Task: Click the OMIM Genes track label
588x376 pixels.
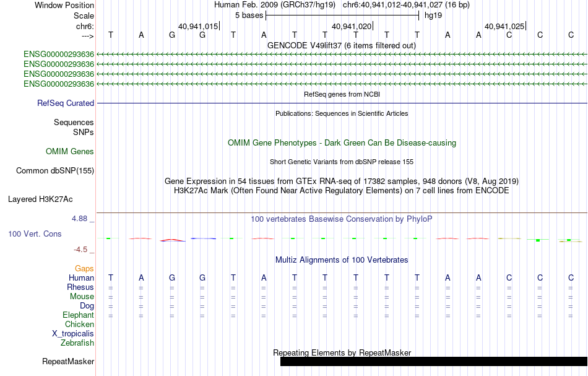Action: click(70, 151)
